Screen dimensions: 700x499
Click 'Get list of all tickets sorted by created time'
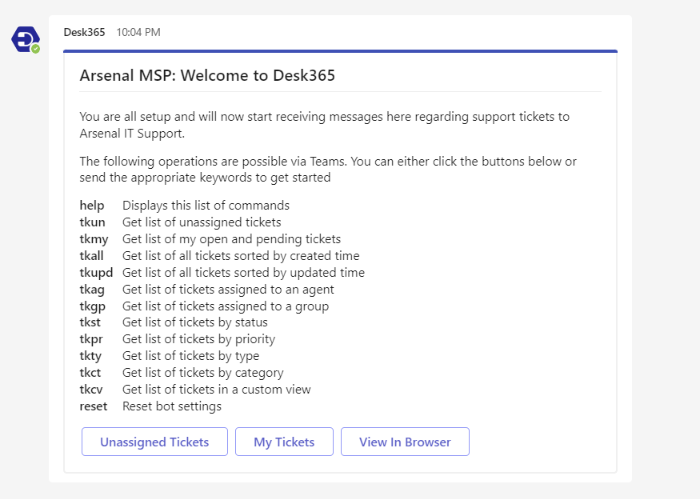[x=241, y=256]
